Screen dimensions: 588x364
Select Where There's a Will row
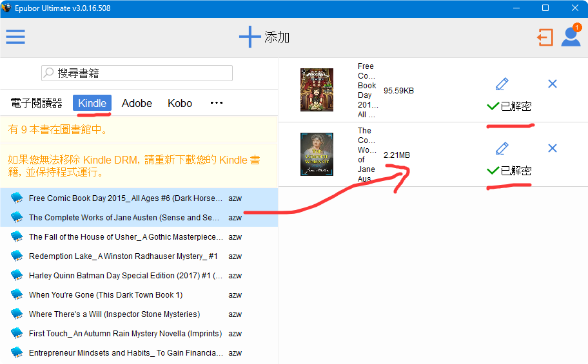(x=139, y=314)
